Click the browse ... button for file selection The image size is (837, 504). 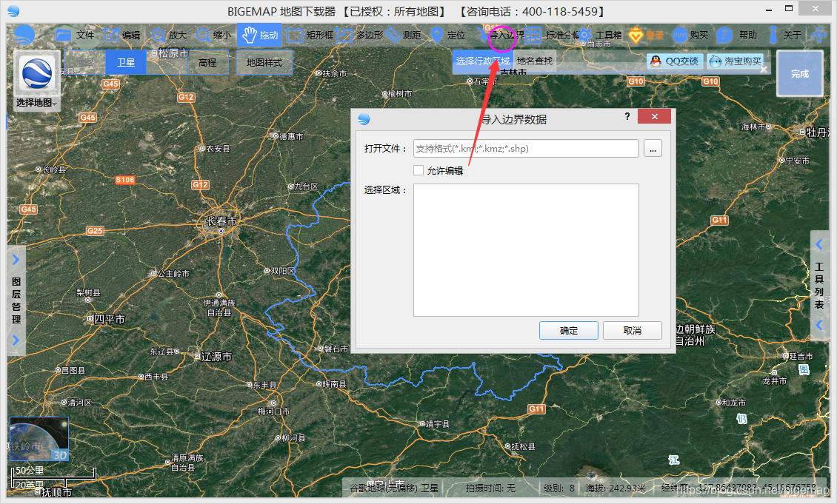coord(653,148)
